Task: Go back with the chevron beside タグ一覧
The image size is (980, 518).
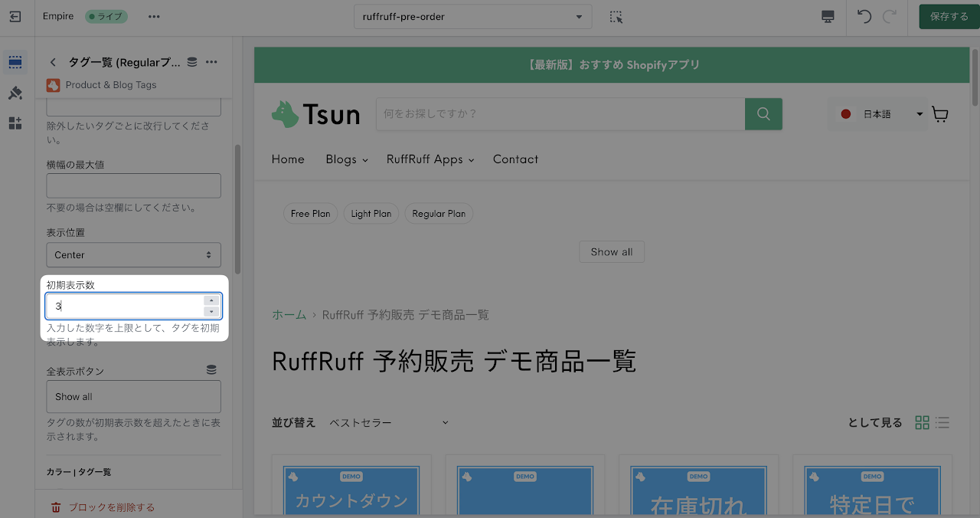Action: [53, 62]
